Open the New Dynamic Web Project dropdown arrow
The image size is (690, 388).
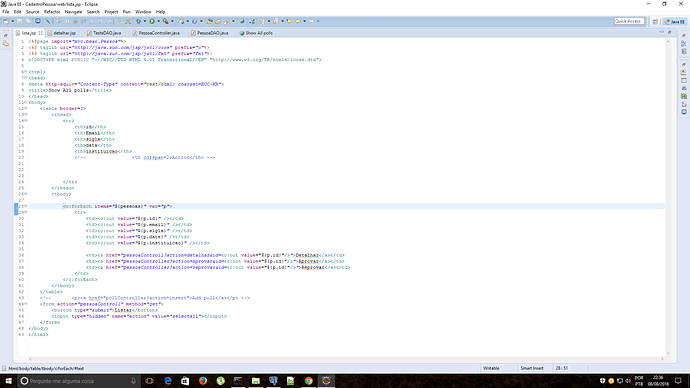coord(187,21)
